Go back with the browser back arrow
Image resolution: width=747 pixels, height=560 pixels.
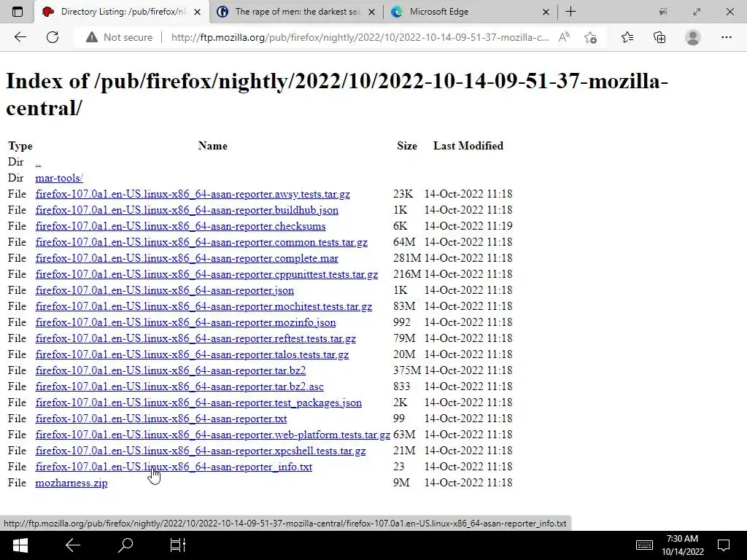[20, 37]
